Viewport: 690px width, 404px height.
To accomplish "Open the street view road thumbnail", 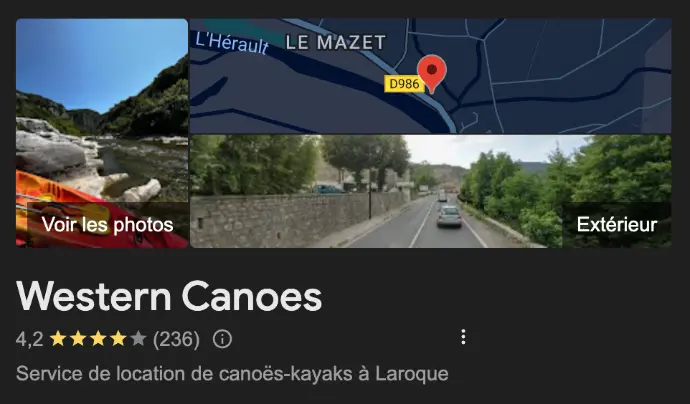I will pos(431,191).
